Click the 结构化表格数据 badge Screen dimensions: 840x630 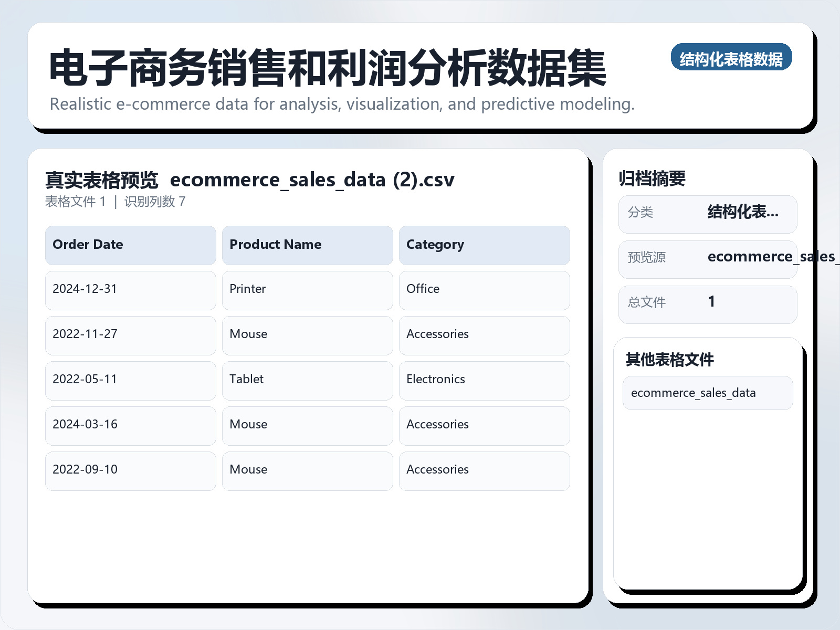point(732,58)
